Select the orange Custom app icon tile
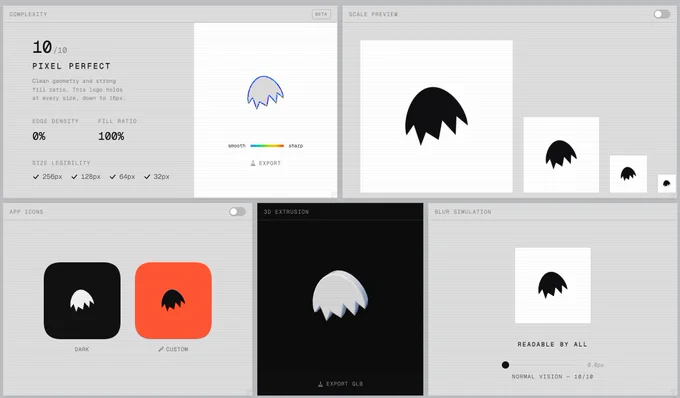This screenshot has width=680, height=398. click(x=173, y=300)
